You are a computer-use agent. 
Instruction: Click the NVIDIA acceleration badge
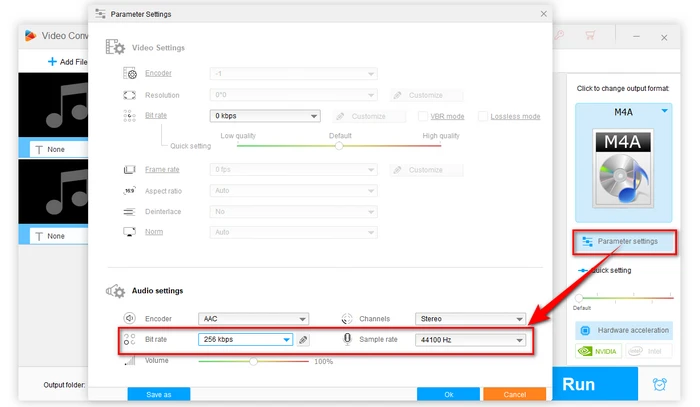click(x=598, y=351)
